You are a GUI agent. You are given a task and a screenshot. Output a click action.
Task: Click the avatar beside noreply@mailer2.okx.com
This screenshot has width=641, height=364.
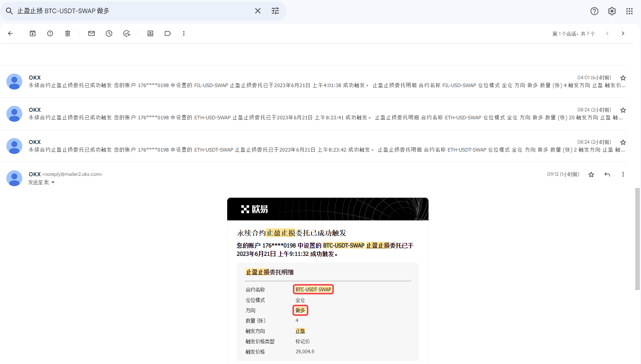[x=14, y=178]
